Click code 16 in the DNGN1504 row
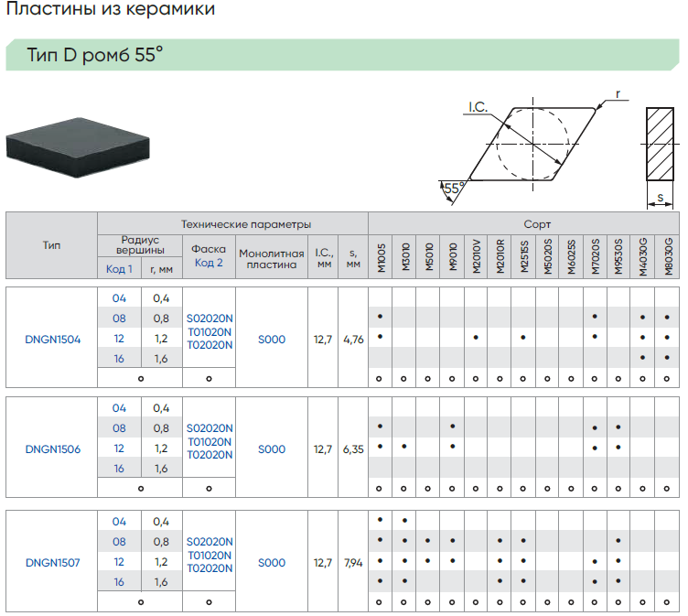The image size is (688, 616). (119, 359)
